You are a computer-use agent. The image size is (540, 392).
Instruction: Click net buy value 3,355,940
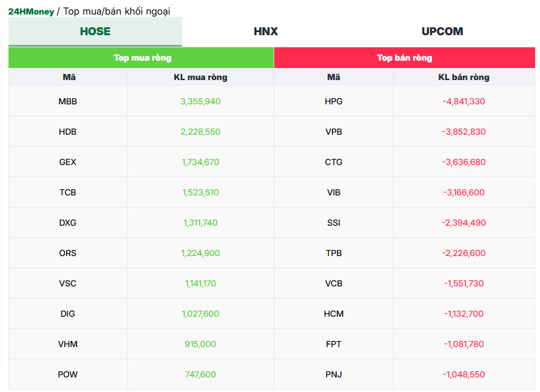pos(200,101)
